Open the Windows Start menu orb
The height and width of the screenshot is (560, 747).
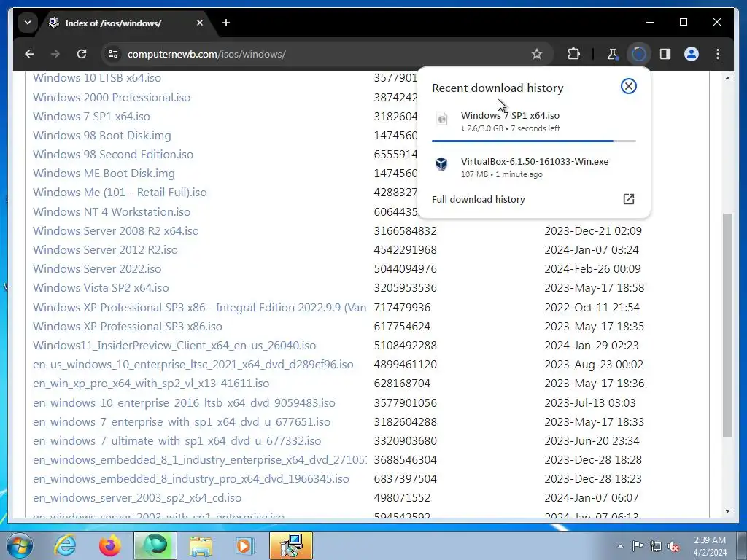pyautogui.click(x=20, y=545)
